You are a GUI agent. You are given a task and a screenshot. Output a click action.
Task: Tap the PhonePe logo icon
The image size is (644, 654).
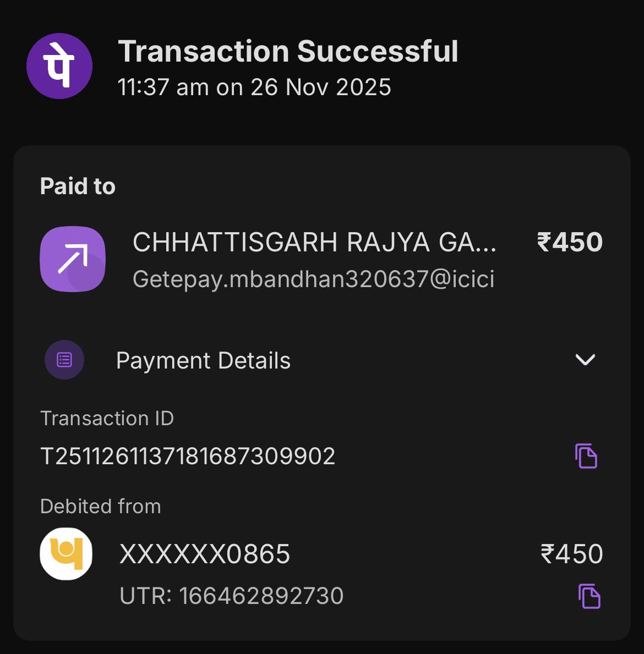point(59,66)
